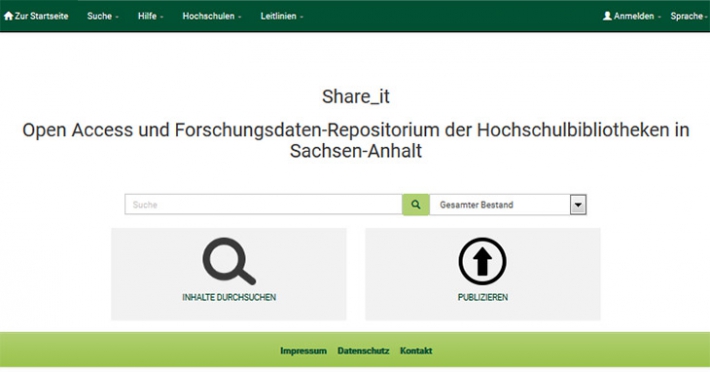
Task: Click the large magnifying glass icon
Action: pos(229,261)
